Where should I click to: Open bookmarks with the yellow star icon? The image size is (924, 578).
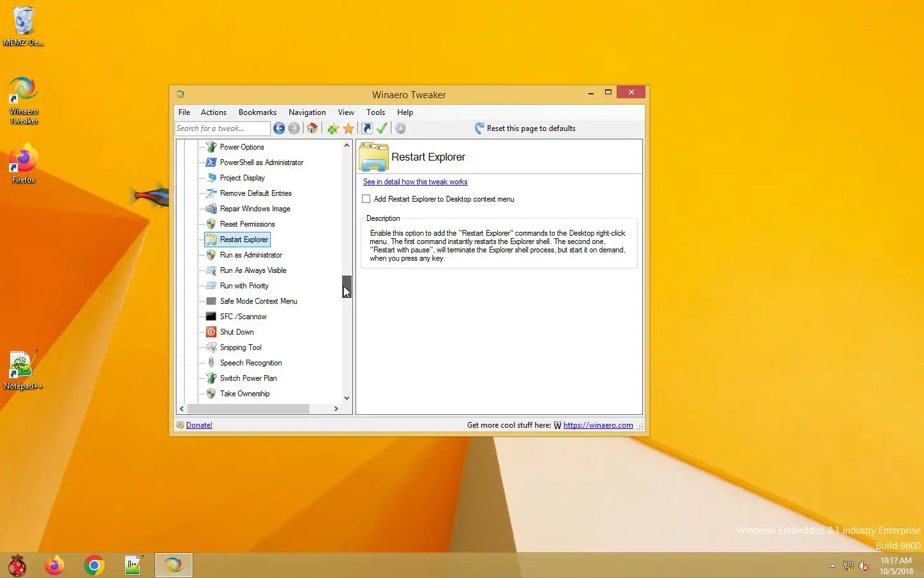coord(348,128)
